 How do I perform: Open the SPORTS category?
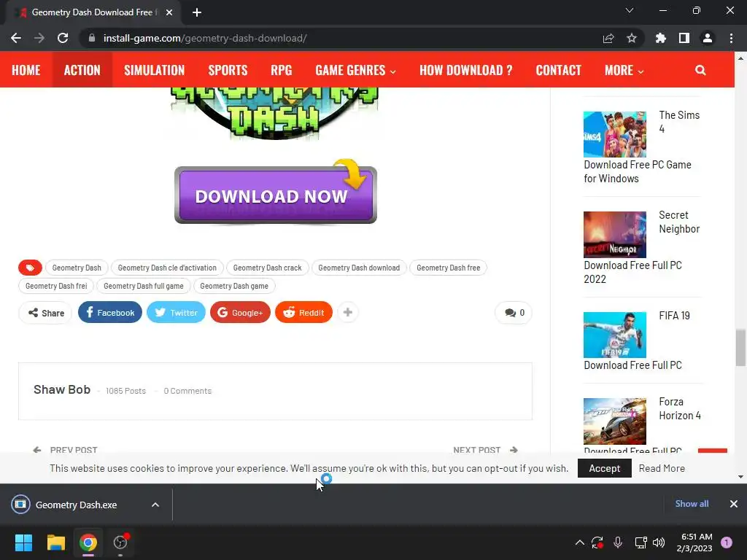point(228,70)
